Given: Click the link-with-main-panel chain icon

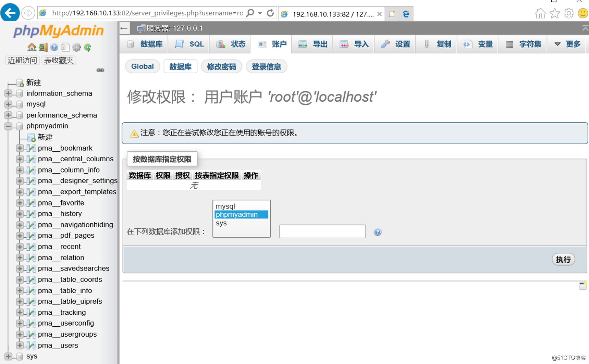Looking at the screenshot, I should (100, 70).
